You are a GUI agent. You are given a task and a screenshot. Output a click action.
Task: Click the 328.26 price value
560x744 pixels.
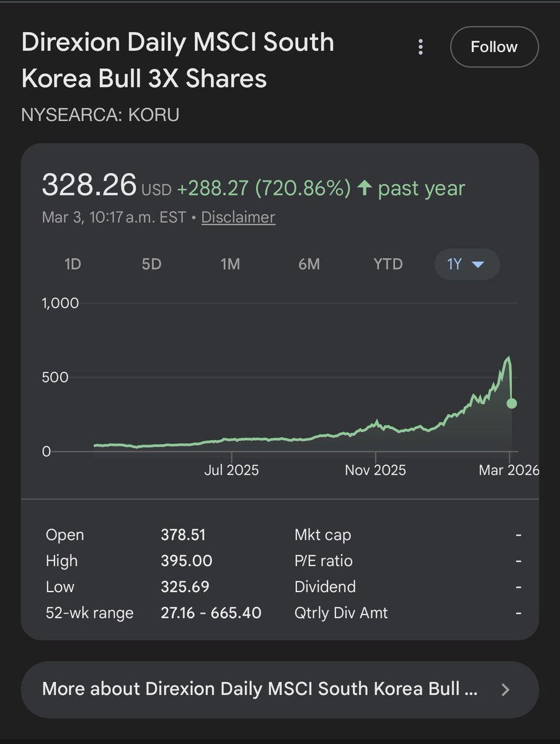coord(89,185)
